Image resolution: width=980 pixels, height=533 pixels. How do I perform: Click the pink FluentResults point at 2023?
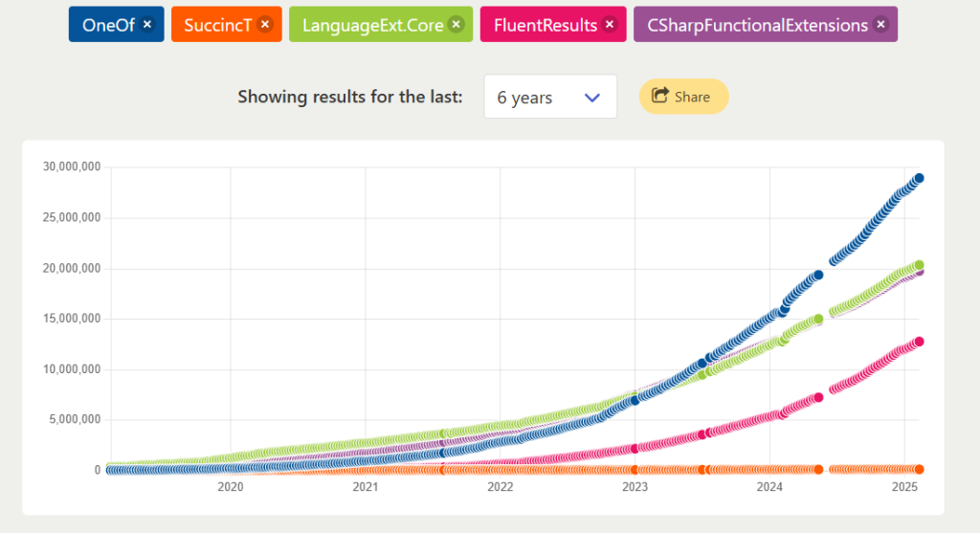point(635,449)
